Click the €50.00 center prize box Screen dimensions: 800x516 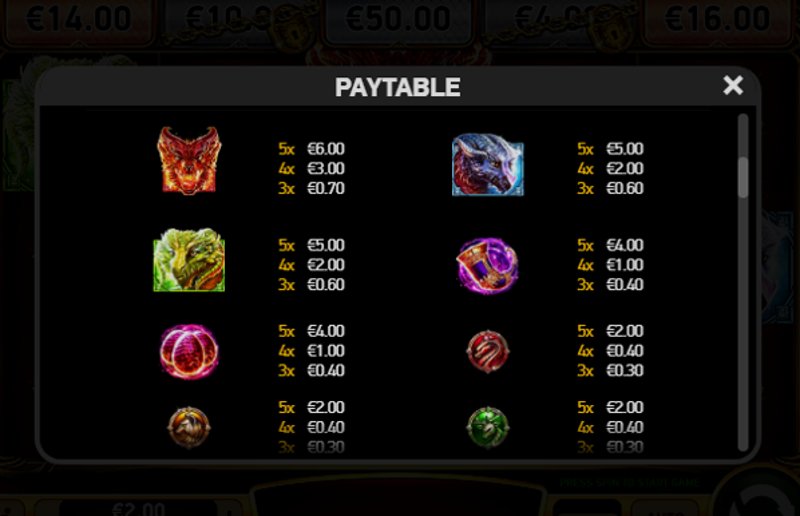coord(398,19)
